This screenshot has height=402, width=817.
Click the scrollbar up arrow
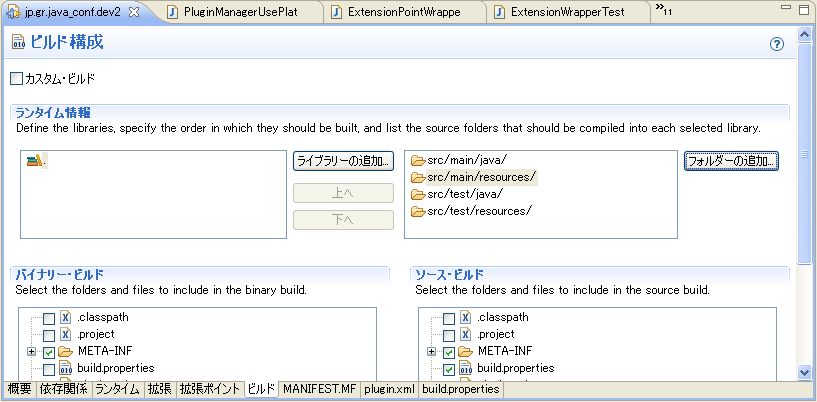tap(804, 34)
